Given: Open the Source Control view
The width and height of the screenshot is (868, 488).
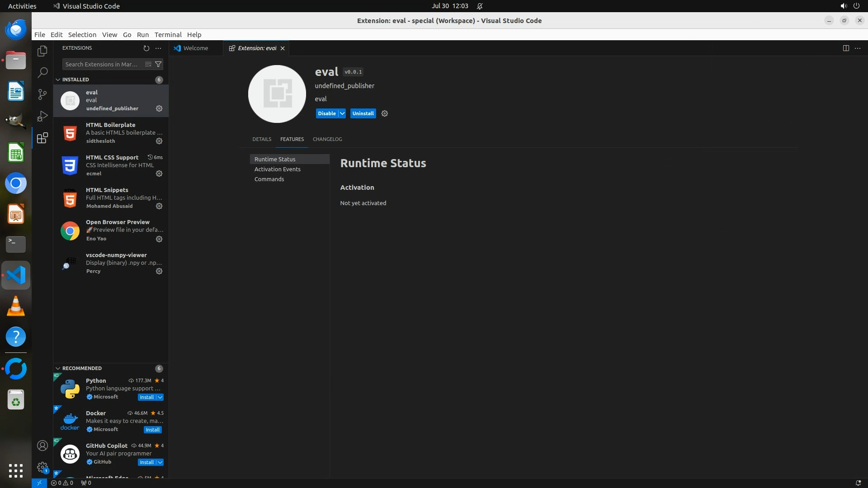Looking at the screenshot, I should 42,94.
